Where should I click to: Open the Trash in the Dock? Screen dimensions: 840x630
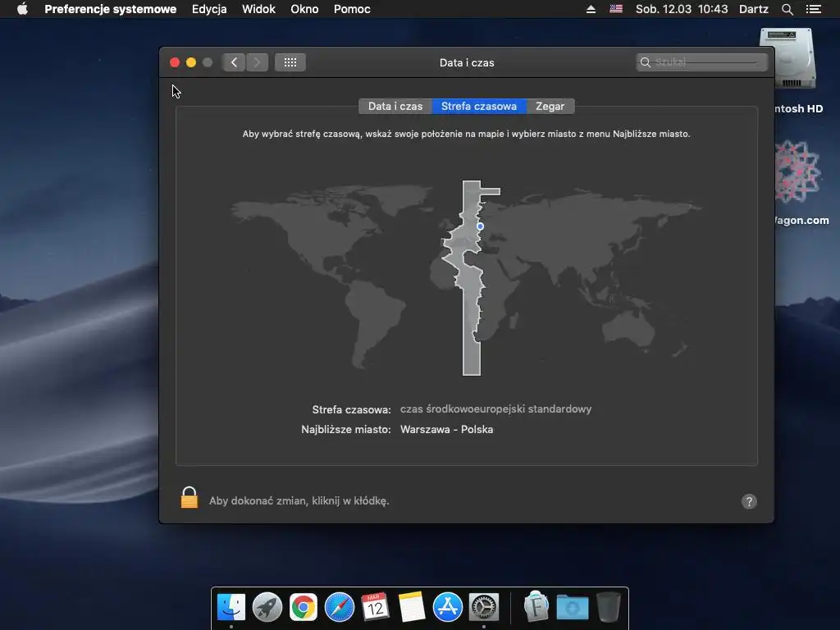pos(609,608)
